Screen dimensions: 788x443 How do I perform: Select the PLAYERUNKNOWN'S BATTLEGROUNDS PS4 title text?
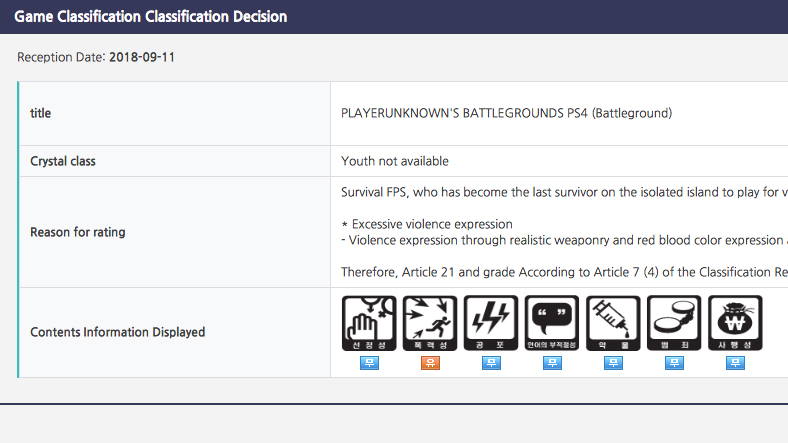(x=507, y=113)
